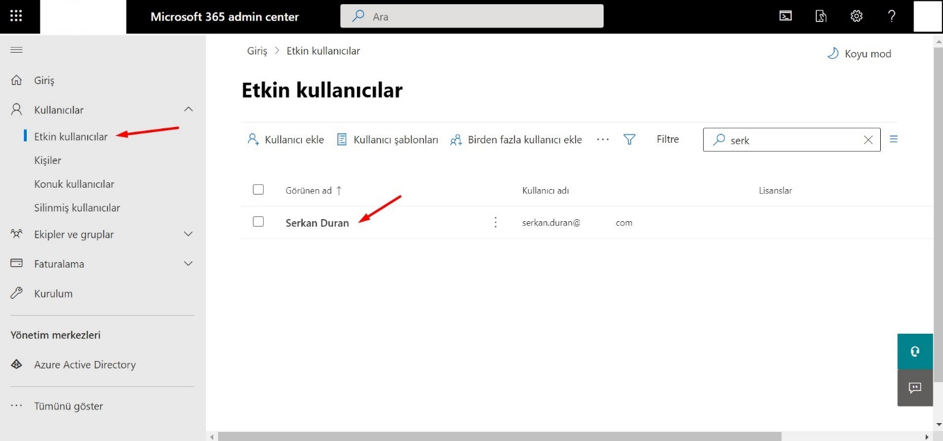Open the Settings gear icon
The image size is (943, 441).
[x=856, y=16]
